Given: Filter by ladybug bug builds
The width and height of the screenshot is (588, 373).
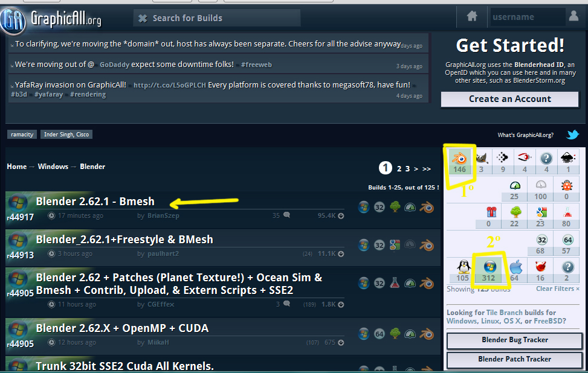Looking at the screenshot, I should 566,190.
